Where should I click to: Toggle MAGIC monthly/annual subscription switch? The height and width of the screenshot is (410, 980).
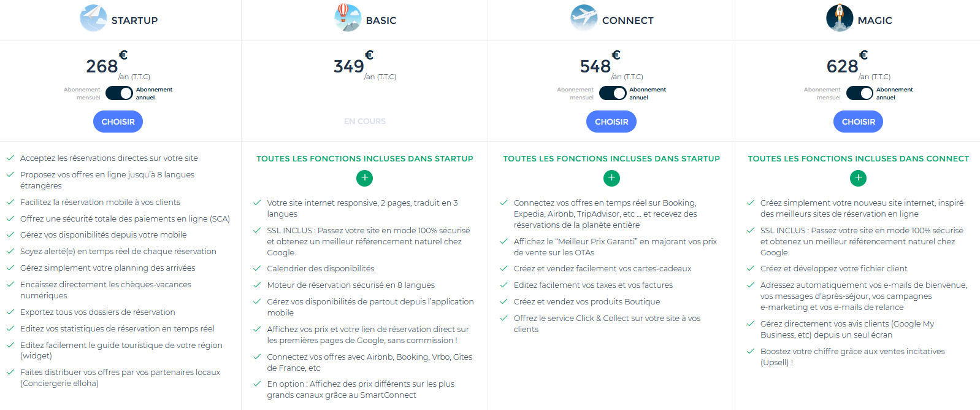point(860,93)
